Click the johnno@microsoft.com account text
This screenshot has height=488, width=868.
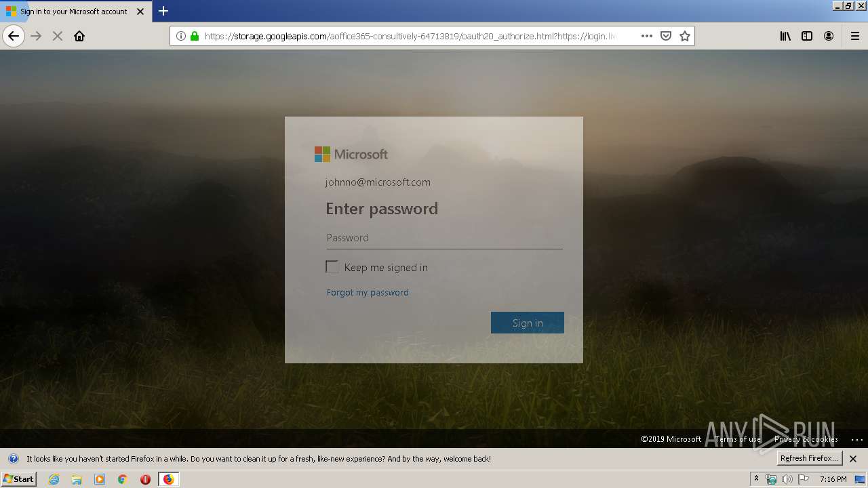pyautogui.click(x=378, y=182)
